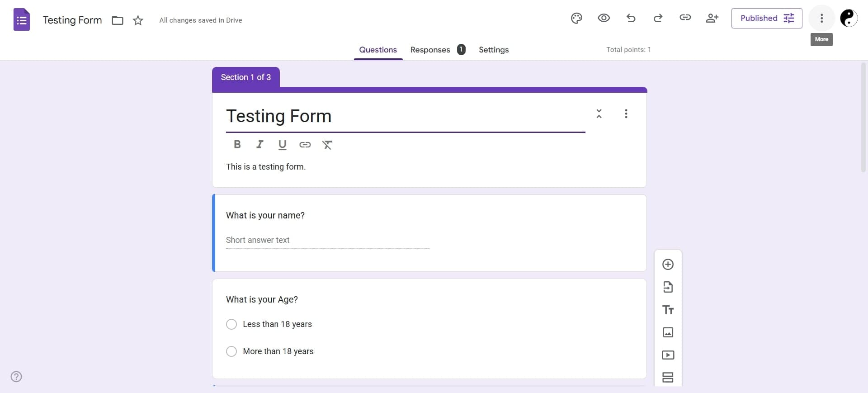868x393 pixels.
Task: Add title and description block
Action: pyautogui.click(x=668, y=310)
